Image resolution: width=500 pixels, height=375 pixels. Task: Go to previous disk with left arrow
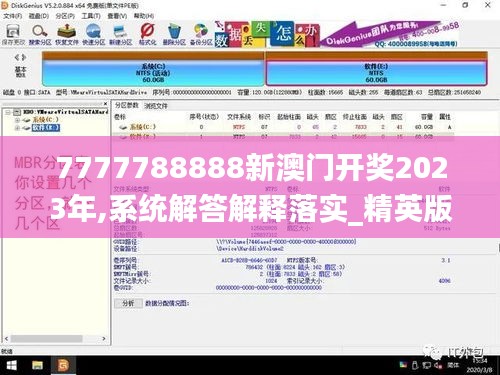pyautogui.click(x=17, y=57)
